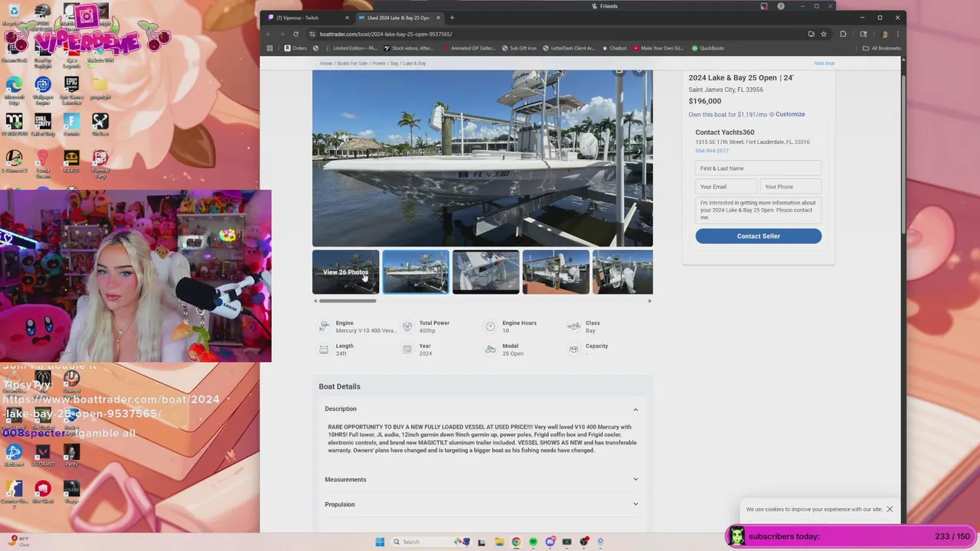The image size is (980, 551).
Task: Open the Riot Client desktop shortcut
Action: 43,491
